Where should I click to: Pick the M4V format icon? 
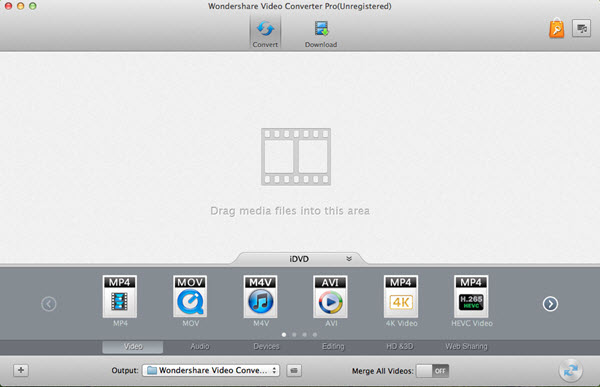coord(261,297)
